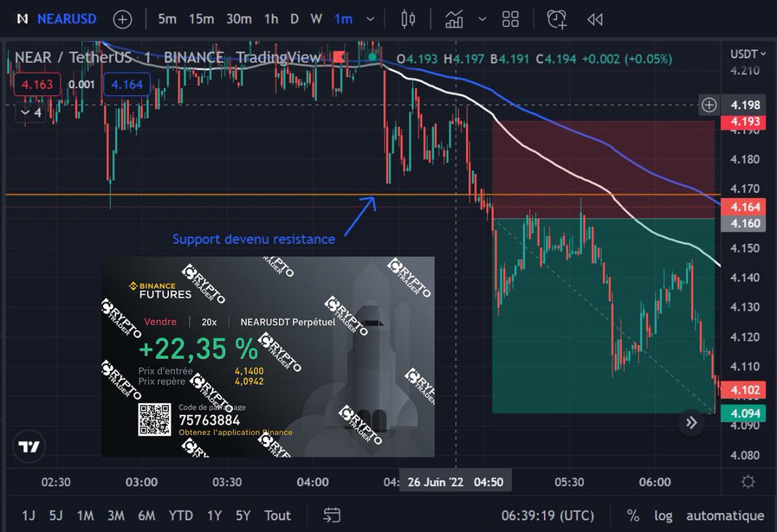Open the USDT currency dropdown
The width and height of the screenshot is (777, 532).
coord(747,54)
